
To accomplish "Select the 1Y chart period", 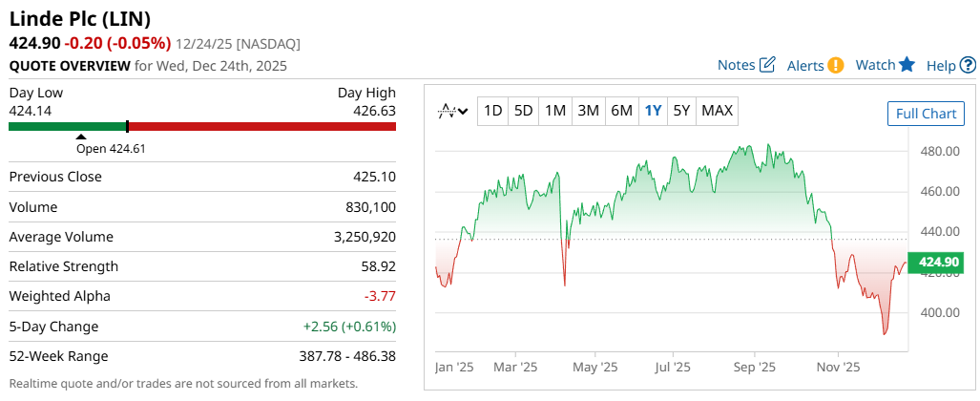I will pos(653,111).
